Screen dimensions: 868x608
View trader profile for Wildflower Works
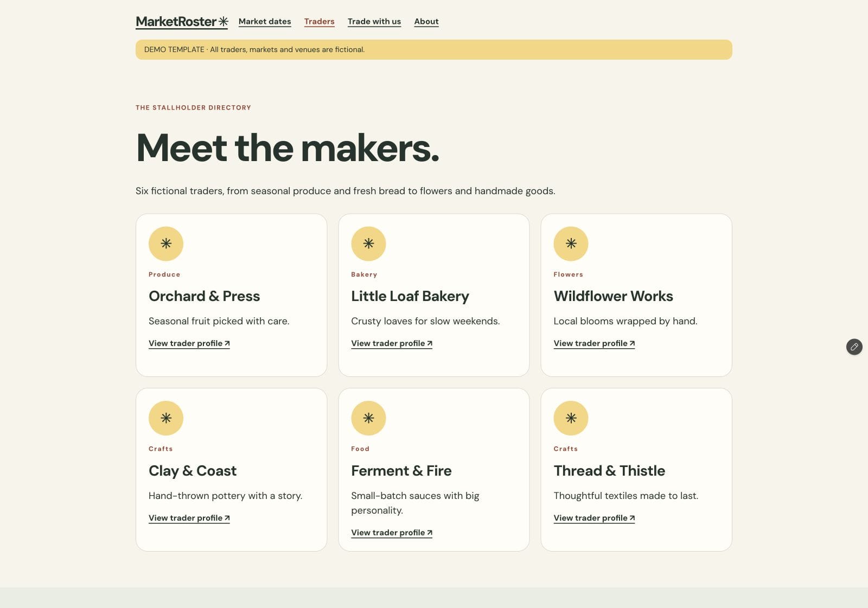(x=594, y=343)
